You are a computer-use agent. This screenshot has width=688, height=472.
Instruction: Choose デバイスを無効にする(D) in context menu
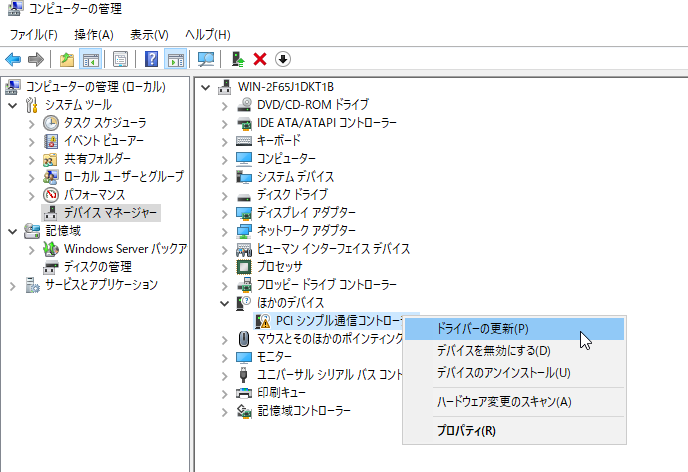(x=514, y=350)
